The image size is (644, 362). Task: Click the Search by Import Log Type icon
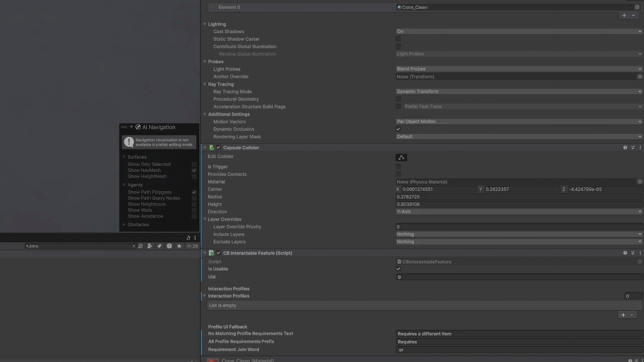pyautogui.click(x=169, y=246)
